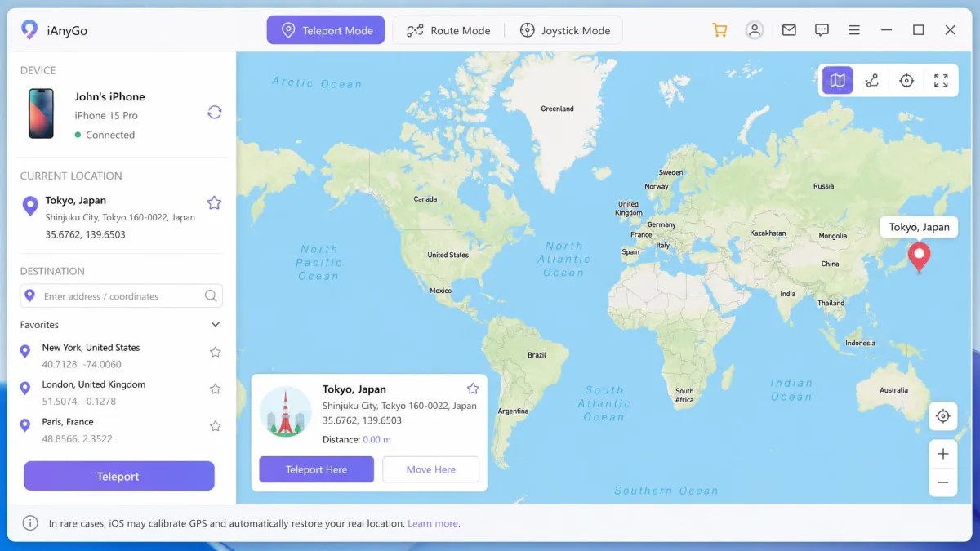Switch to Teleport Mode tab
This screenshot has height=551, width=980.
[x=325, y=30]
